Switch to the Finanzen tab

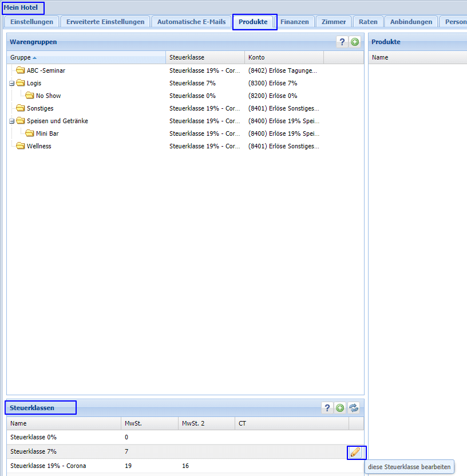294,22
